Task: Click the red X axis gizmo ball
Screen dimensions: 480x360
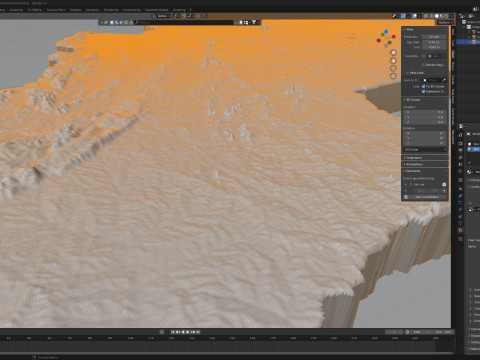Action: [x=394, y=37]
